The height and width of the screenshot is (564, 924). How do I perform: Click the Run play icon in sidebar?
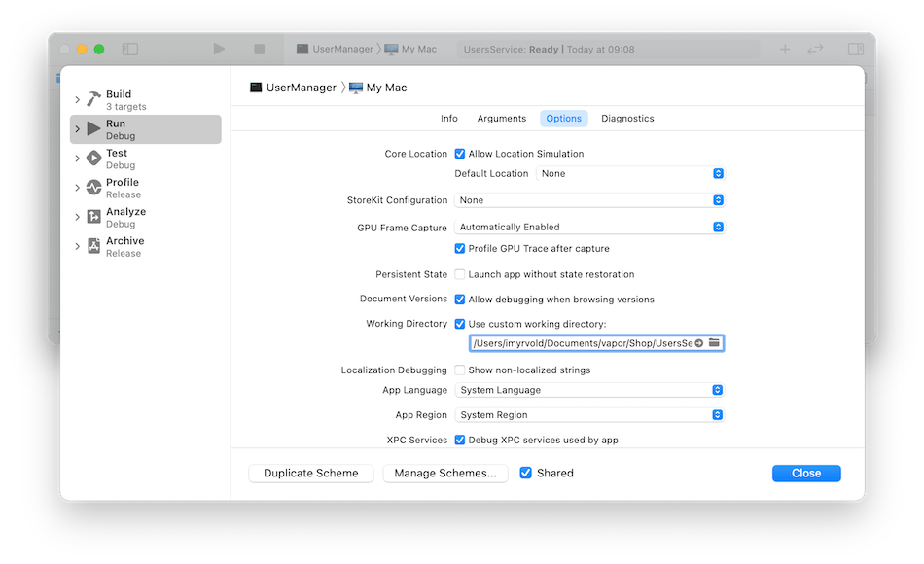(x=93, y=128)
